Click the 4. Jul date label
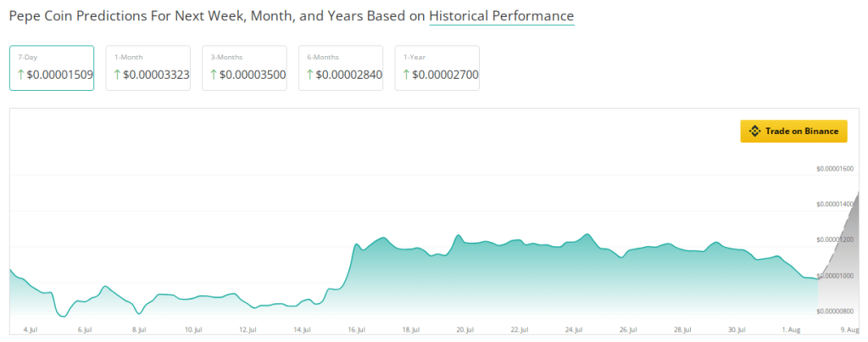Image resolution: width=868 pixels, height=342 pixels. click(31, 328)
